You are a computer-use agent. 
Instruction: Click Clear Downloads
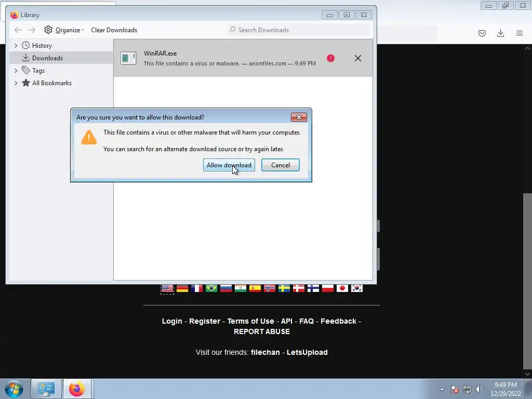[x=114, y=30]
